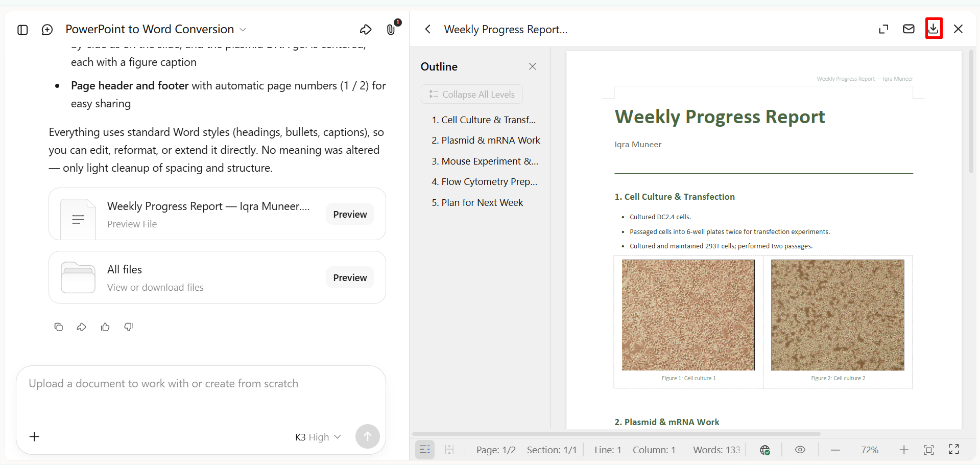
Task: Click Column: 1 in status bar
Action: (x=654, y=450)
